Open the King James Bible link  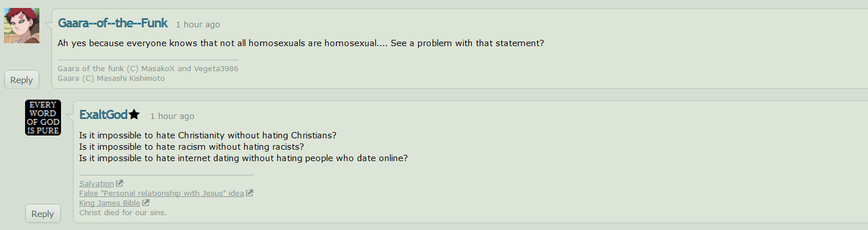pyautogui.click(x=109, y=203)
